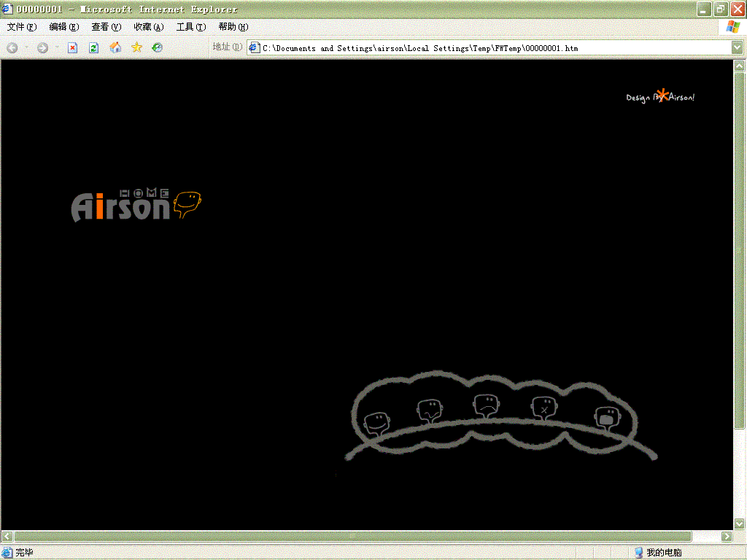Click the rightmost open-mouth face in cloud
The height and width of the screenshot is (560, 747).
click(607, 418)
